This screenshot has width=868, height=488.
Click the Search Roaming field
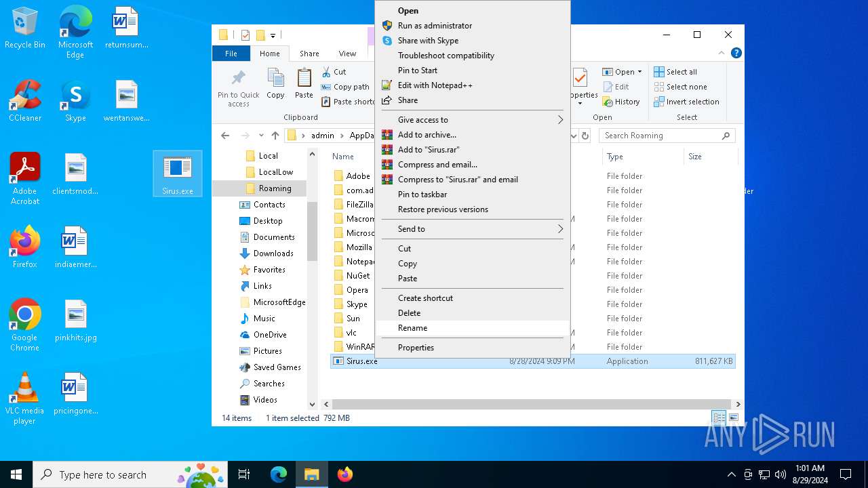(667, 136)
